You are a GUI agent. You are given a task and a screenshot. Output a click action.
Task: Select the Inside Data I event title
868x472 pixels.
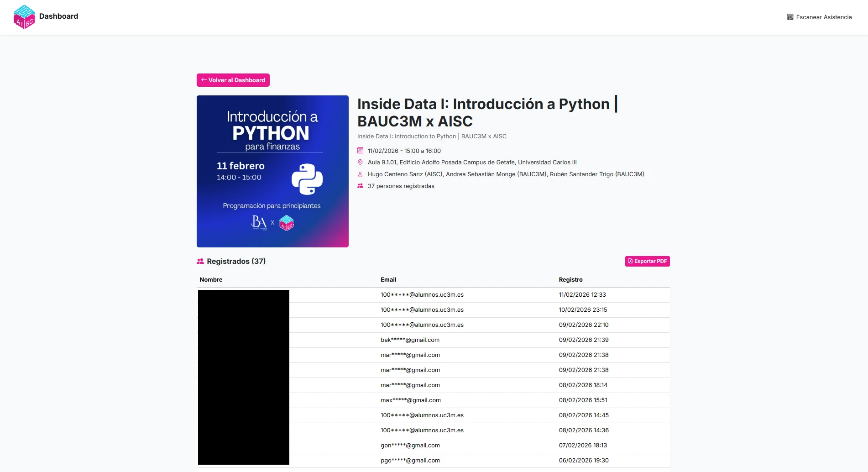pyautogui.click(x=487, y=112)
